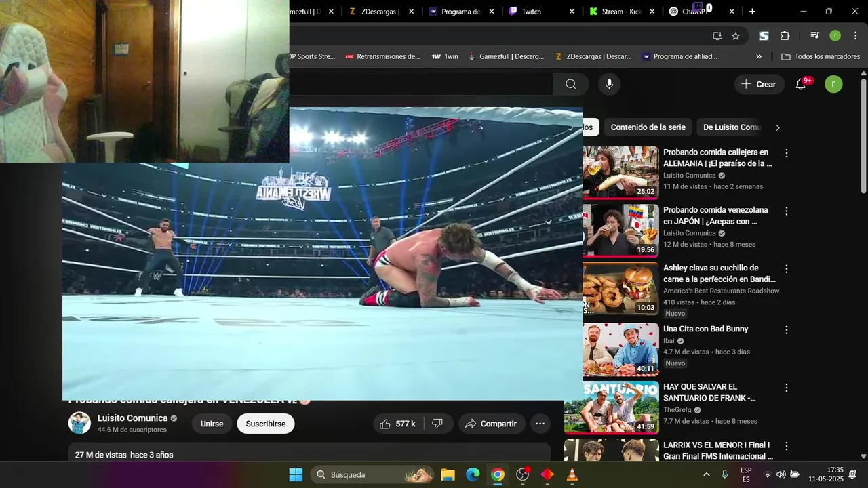868x488 pixels.
Task: Switch to the Stream - Kick tab
Action: coord(620,12)
